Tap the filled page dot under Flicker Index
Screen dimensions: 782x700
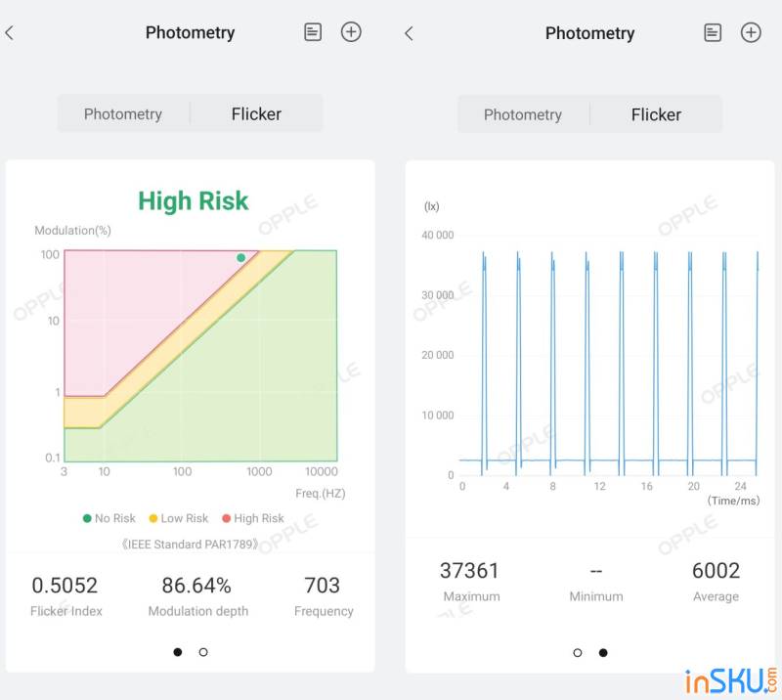(x=177, y=652)
